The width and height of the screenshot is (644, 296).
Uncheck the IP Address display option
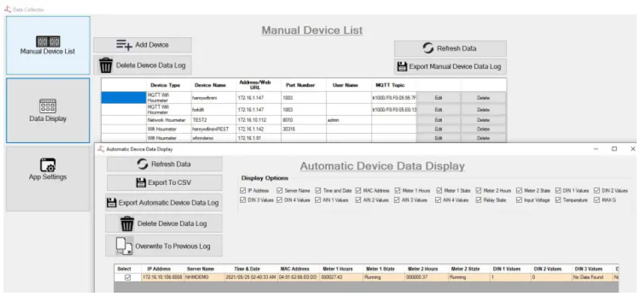(243, 191)
